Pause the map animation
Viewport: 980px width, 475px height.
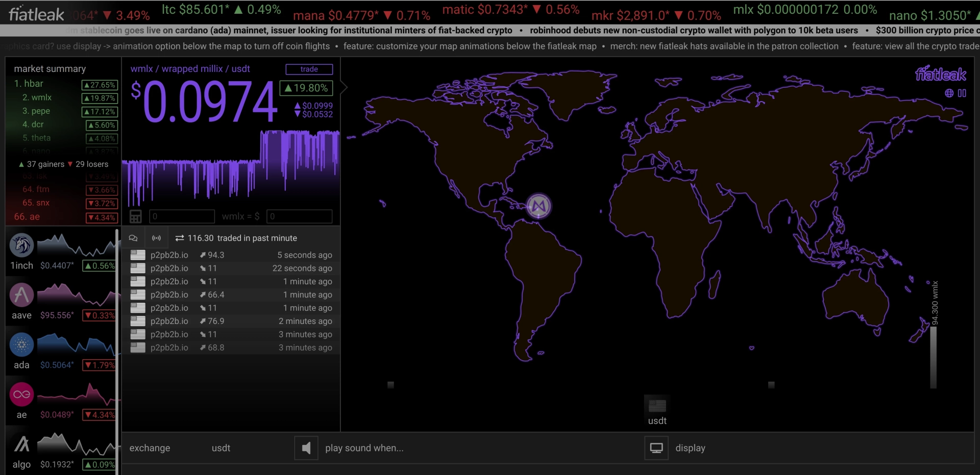click(962, 93)
